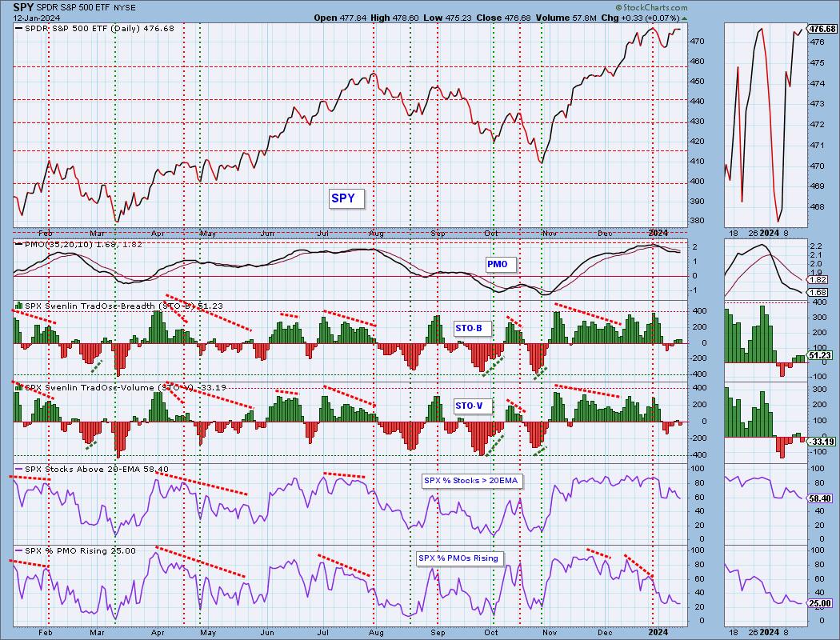840x640 pixels.
Task: Click the 12-Jan-2024 date text
Action: pos(35,18)
